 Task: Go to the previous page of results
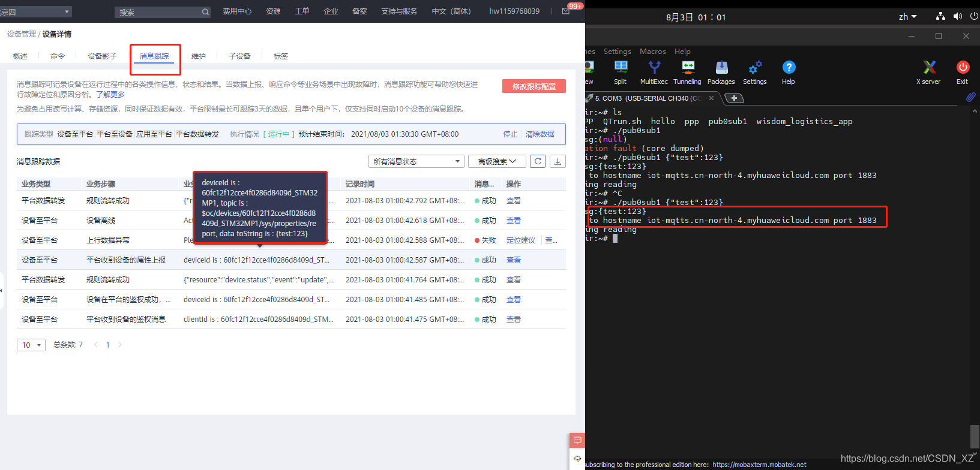click(x=95, y=345)
